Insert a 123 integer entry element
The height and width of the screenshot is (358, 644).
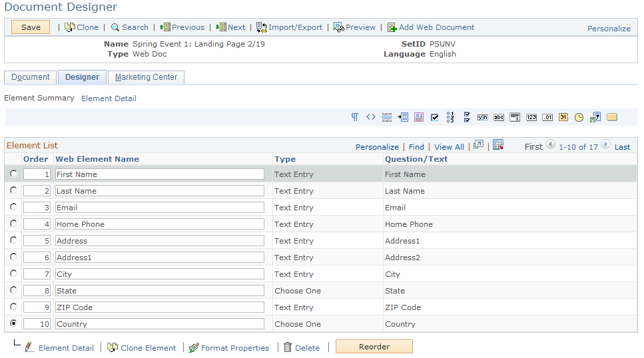(x=531, y=117)
